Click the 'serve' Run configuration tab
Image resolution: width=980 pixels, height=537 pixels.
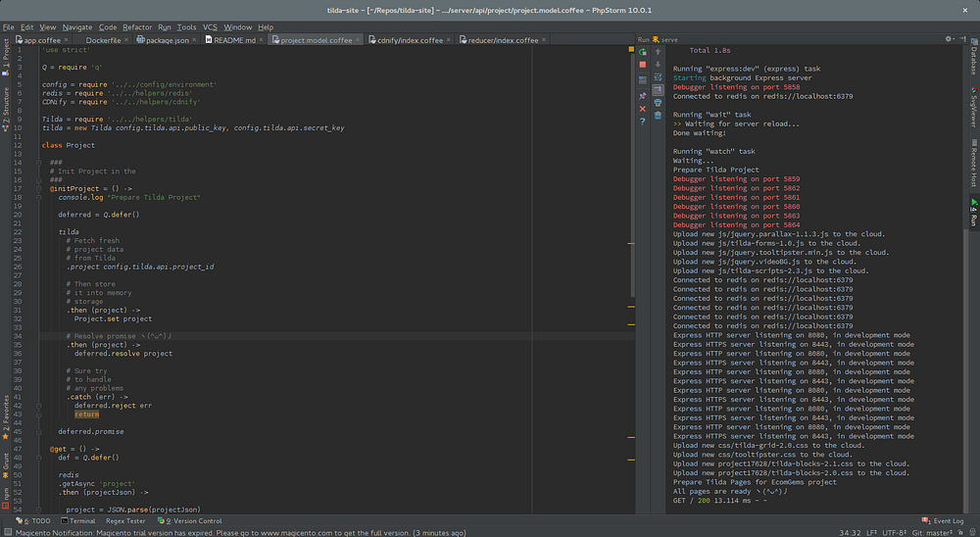[x=665, y=39]
